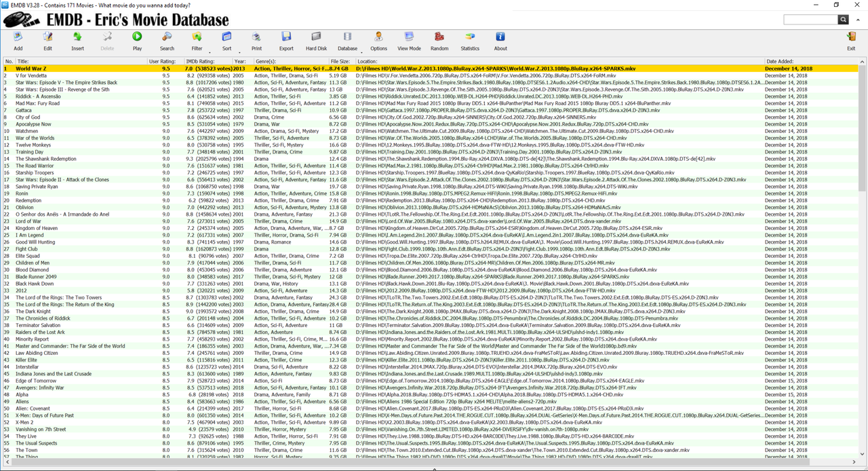Click the About info icon
Screen dimensions: 868x471
(500, 37)
